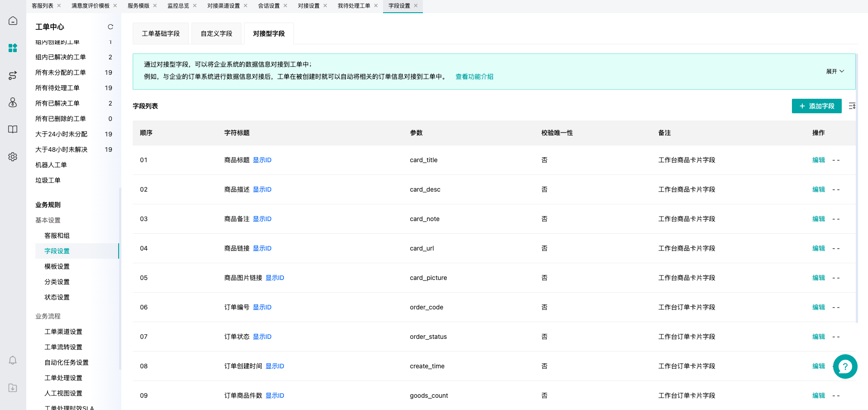Close the 字段设置 tab
Viewport: 868px width, 410px height.
[416, 5]
